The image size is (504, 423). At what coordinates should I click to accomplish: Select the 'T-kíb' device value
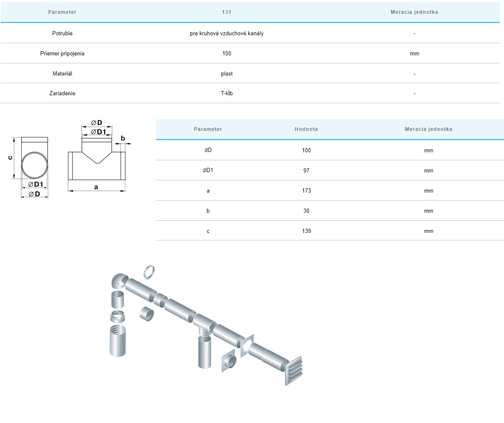pyautogui.click(x=226, y=94)
